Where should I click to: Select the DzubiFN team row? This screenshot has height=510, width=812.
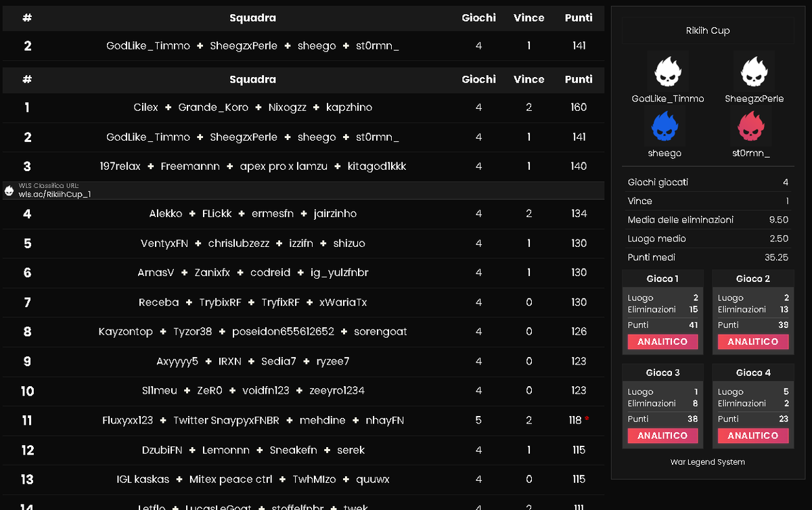pos(303,450)
